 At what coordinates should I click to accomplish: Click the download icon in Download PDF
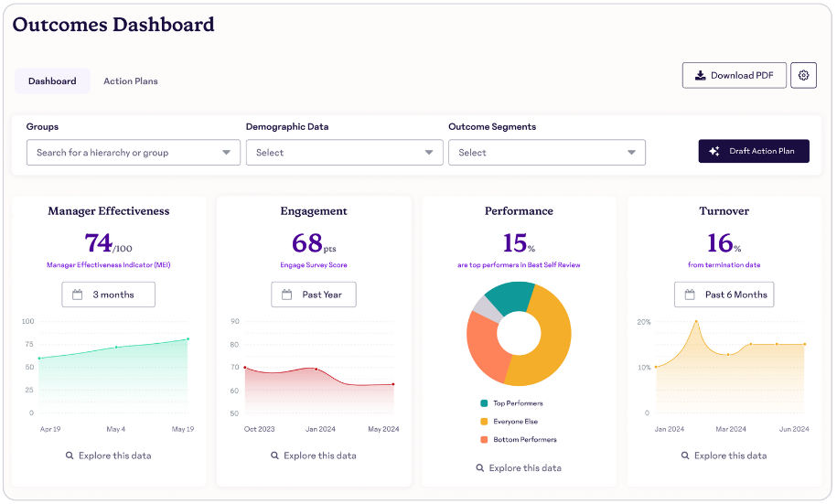coord(700,75)
